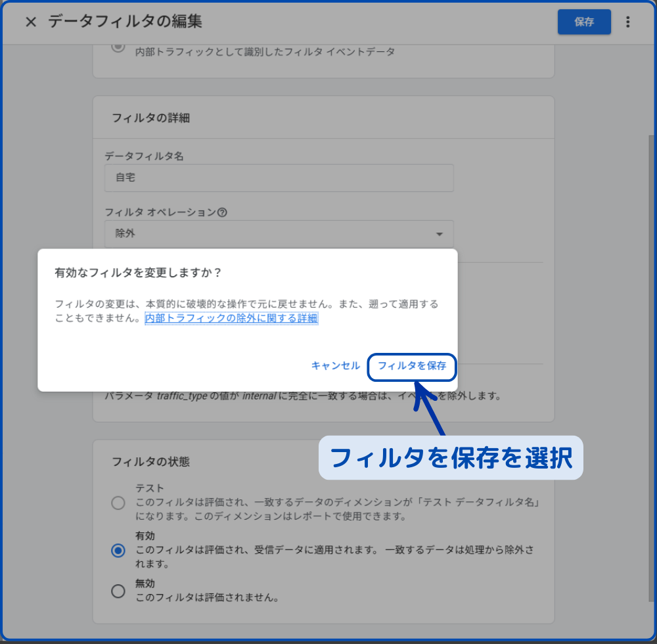Click the データフィルタの編集 page title

[x=125, y=22]
